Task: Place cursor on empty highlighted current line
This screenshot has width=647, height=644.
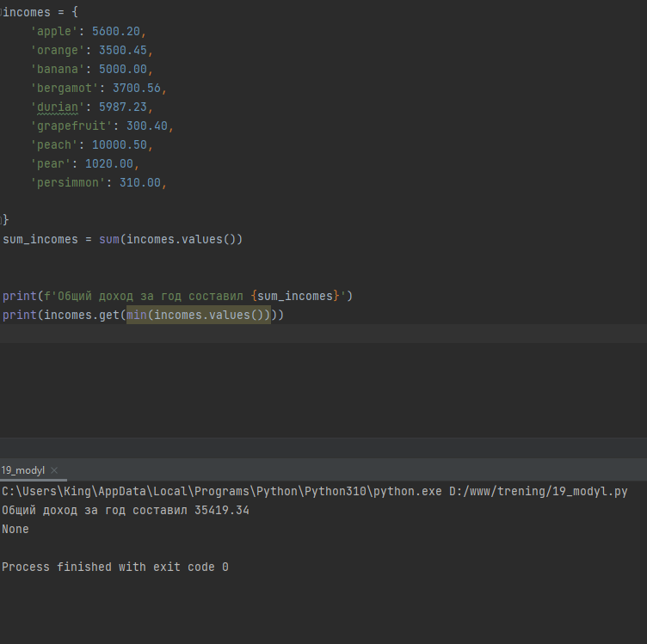Action: click(x=323, y=334)
